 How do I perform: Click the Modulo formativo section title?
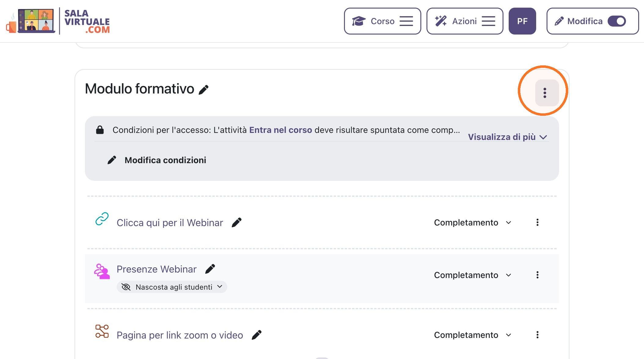140,89
